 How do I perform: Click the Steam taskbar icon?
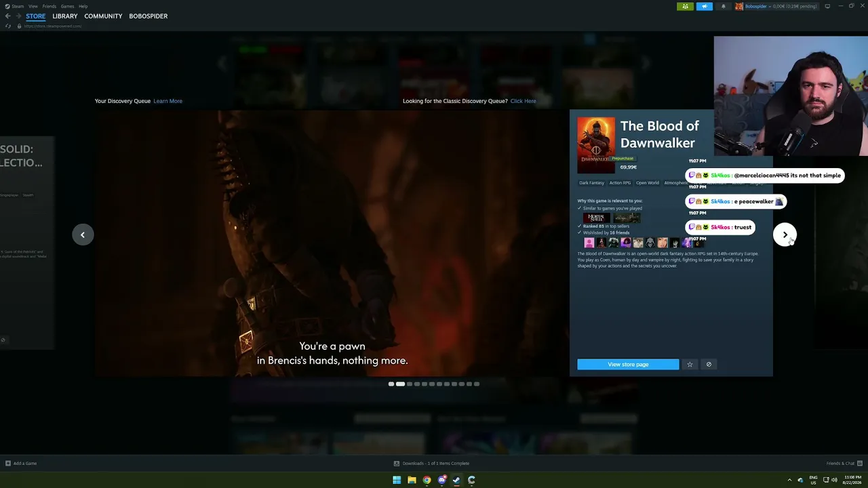click(x=456, y=480)
